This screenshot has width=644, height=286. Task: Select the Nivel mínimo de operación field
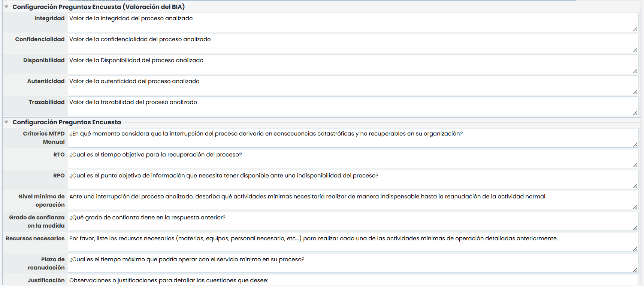[x=352, y=201]
